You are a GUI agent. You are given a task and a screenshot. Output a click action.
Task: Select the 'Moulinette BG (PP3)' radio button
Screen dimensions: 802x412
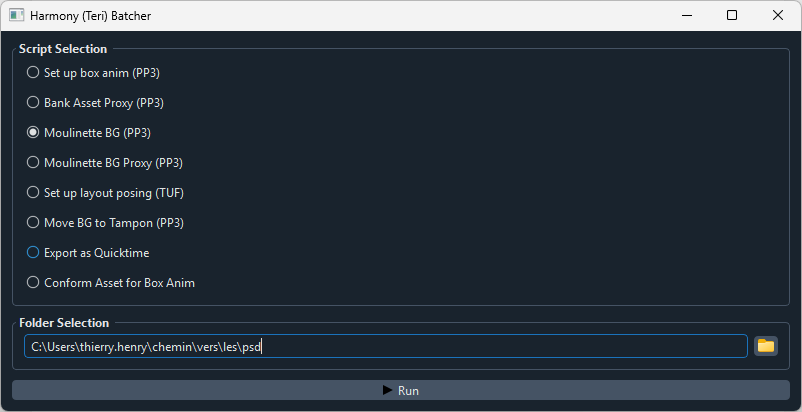[x=33, y=133]
